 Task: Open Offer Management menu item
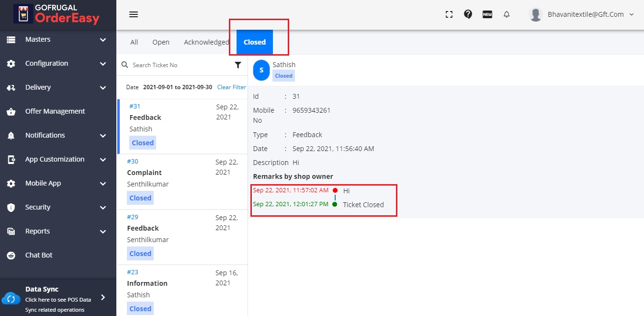[55, 111]
